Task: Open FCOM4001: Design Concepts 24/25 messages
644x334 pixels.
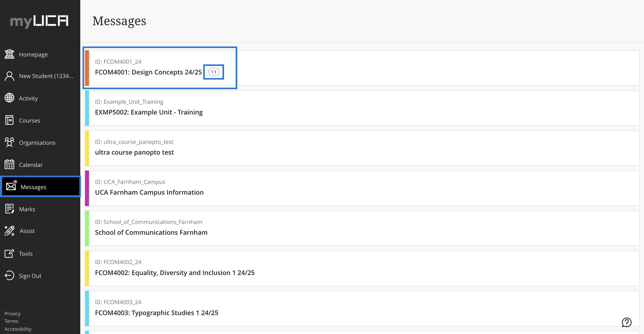Action: pyautogui.click(x=148, y=72)
